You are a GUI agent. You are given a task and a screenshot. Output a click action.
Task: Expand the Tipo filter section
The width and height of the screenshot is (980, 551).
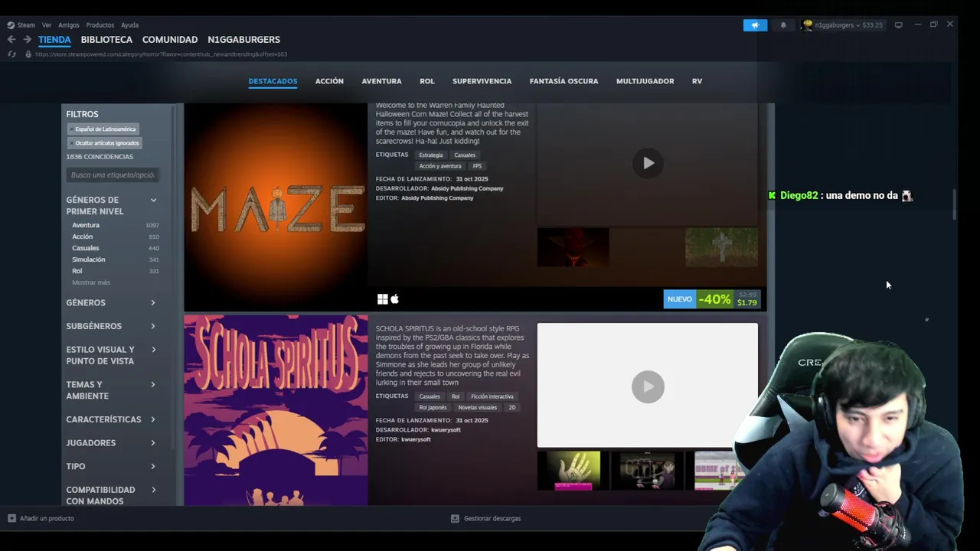[x=153, y=466]
